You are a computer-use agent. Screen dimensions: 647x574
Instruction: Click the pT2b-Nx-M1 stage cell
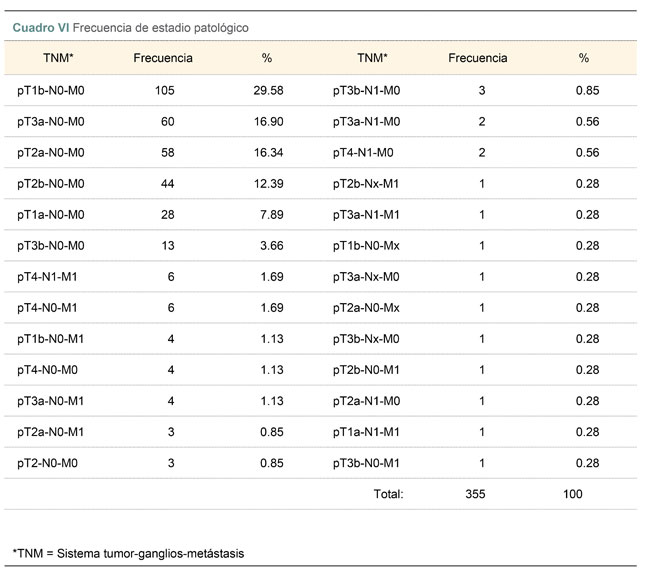pyautogui.click(x=366, y=184)
